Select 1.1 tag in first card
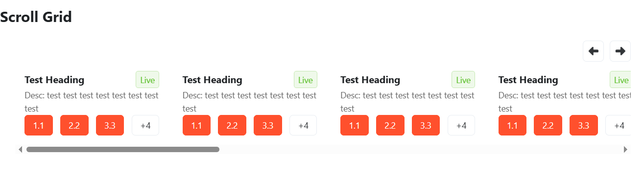The height and width of the screenshot is (180, 644). 39,125
